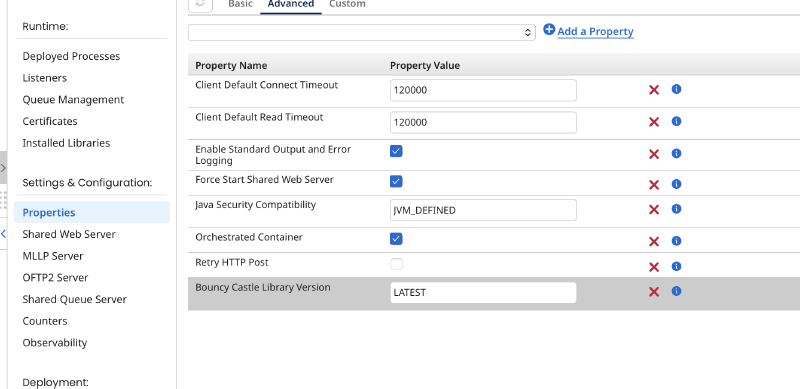Viewport: 800px width, 389px height.
Task: Uncheck Enable Standard Output and Error Logging
Action: (x=396, y=151)
